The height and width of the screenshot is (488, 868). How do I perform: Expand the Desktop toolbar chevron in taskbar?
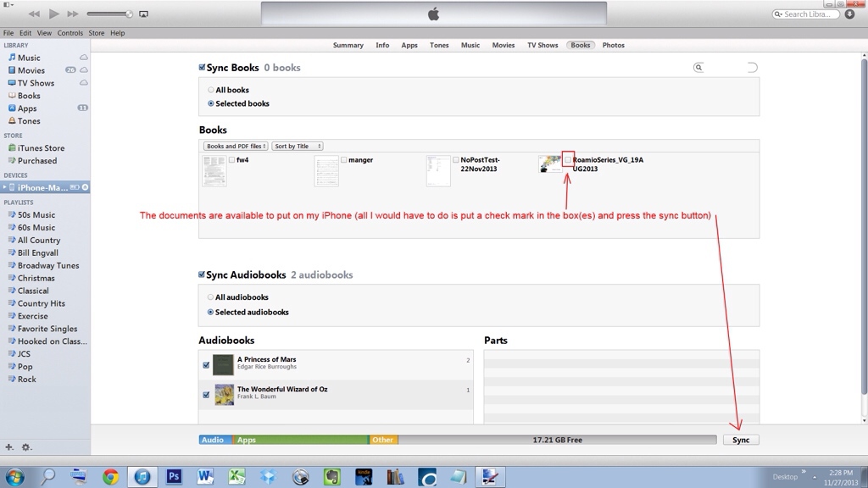coord(804,472)
